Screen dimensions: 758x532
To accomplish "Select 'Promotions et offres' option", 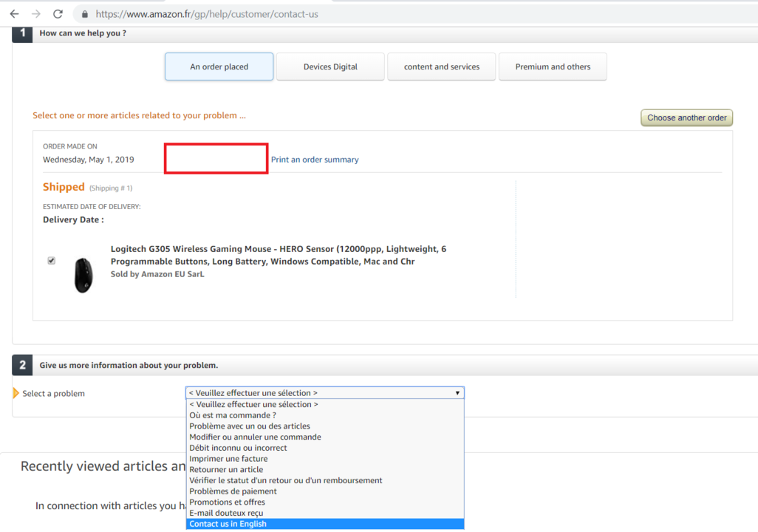I will (x=325, y=502).
